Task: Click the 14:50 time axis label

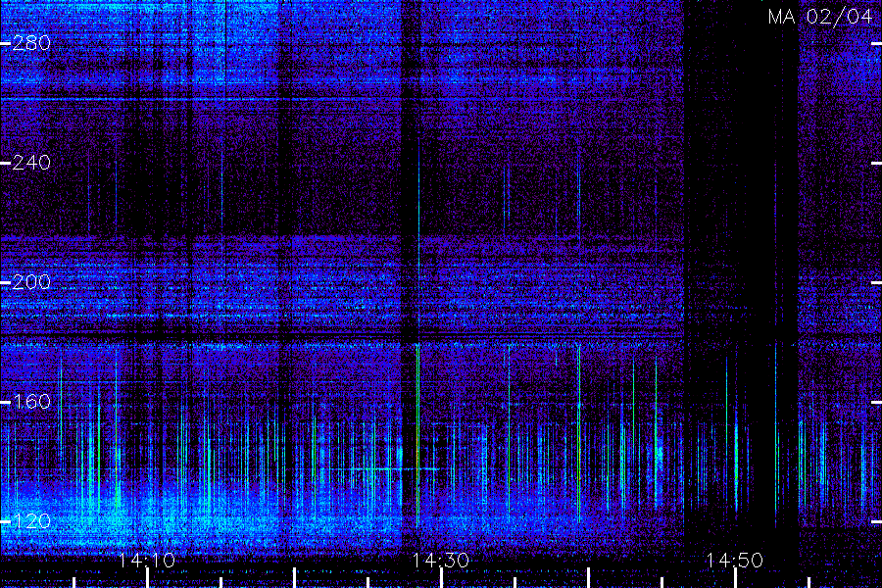Action: [735, 560]
